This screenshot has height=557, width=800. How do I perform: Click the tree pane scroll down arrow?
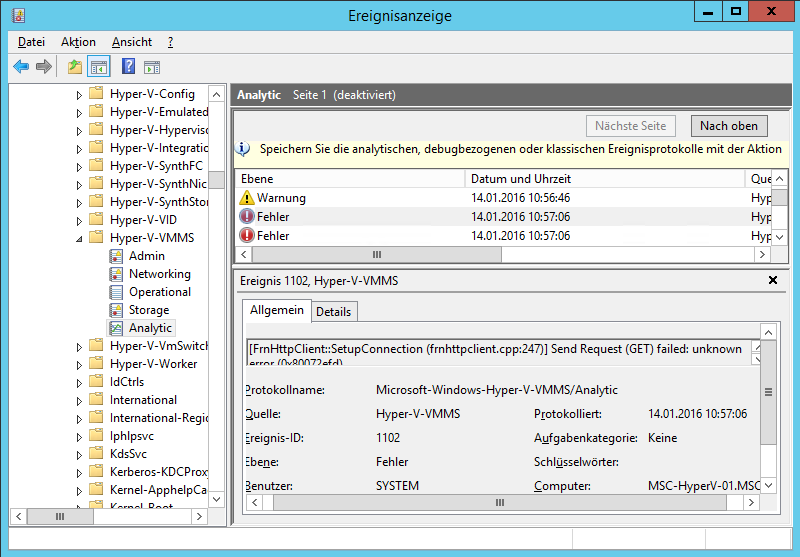217,499
